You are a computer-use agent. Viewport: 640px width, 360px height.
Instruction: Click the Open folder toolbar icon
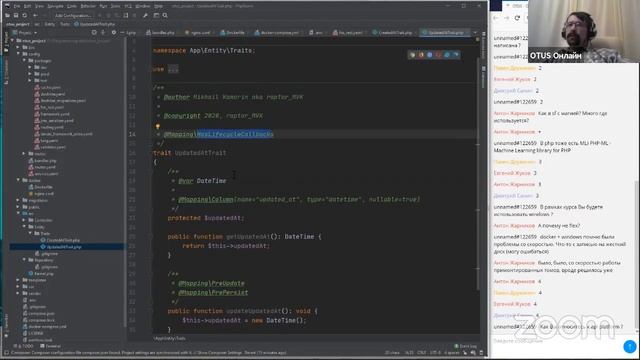tap(7, 16)
